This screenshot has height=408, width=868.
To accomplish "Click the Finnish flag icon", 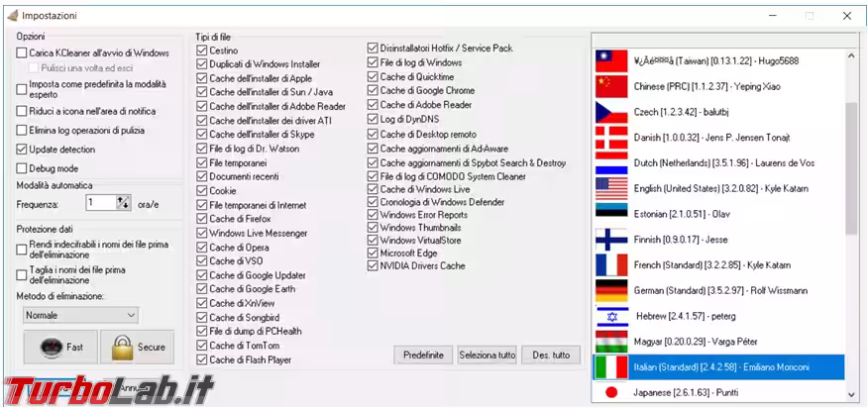I will (x=611, y=239).
